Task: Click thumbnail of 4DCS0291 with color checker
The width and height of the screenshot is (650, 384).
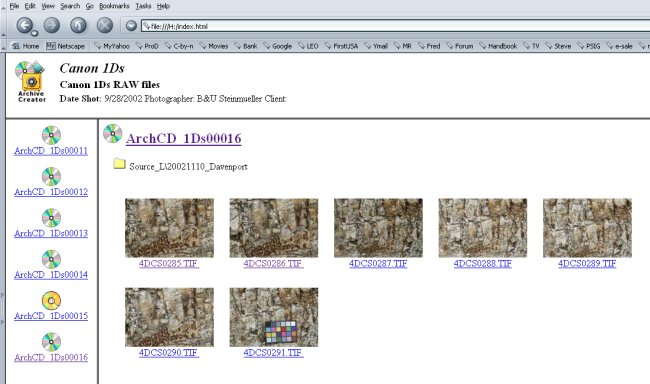Action: (x=274, y=317)
